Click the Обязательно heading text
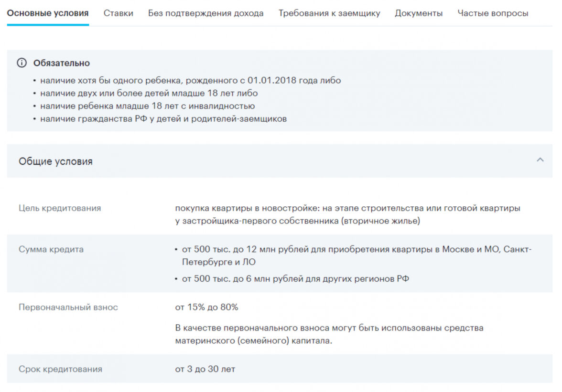The width and height of the screenshot is (562, 392). click(x=61, y=63)
